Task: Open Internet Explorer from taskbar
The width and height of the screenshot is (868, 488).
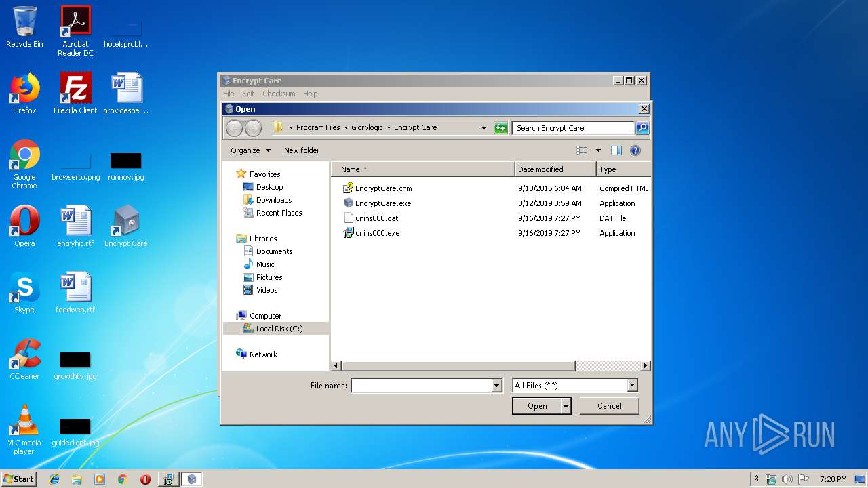Action: tap(54, 479)
